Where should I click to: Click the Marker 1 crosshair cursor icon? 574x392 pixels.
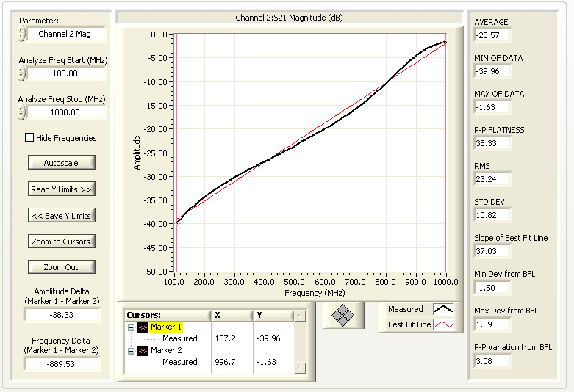click(143, 327)
